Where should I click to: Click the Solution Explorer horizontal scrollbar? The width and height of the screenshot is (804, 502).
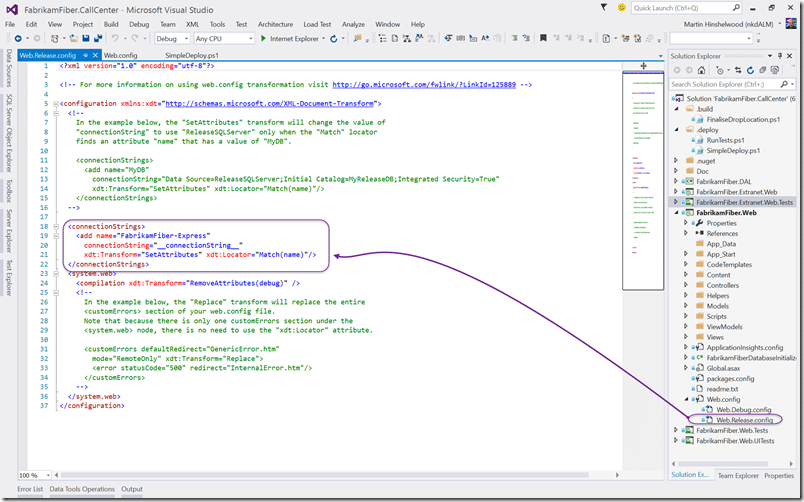tap(733, 464)
